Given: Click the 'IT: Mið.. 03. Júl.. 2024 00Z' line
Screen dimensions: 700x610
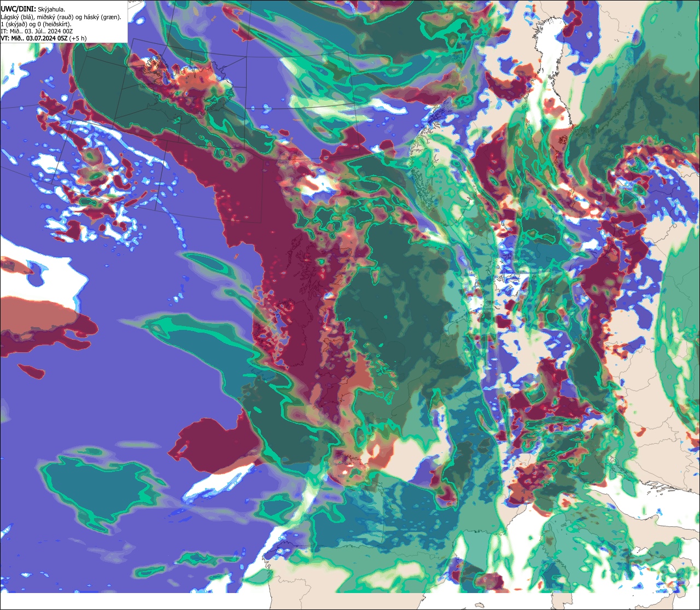Looking at the screenshot, I should pos(37,31).
